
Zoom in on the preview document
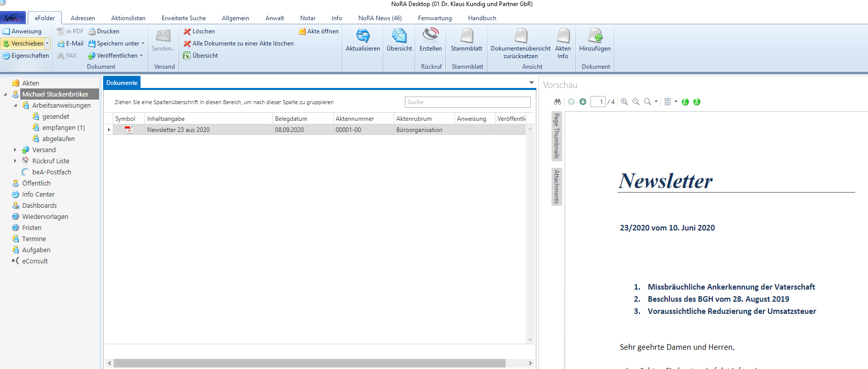[x=624, y=102]
